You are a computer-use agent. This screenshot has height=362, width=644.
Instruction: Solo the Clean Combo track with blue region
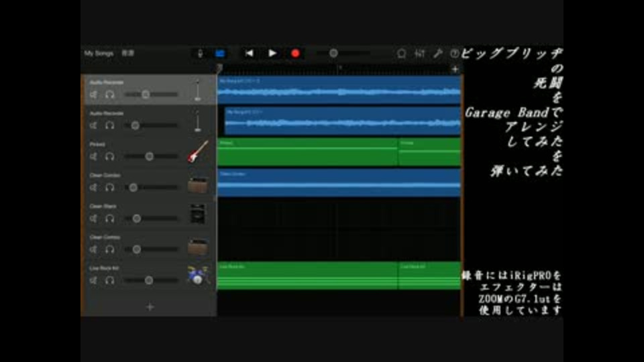click(109, 188)
